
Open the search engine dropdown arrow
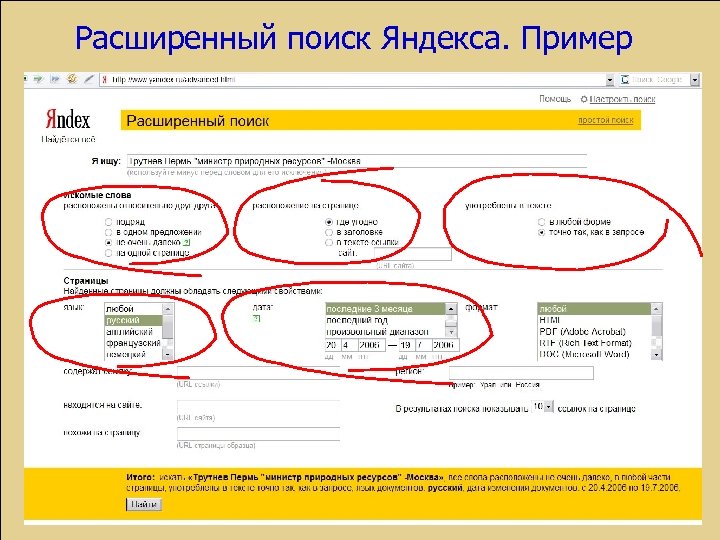pyautogui.click(x=695, y=80)
